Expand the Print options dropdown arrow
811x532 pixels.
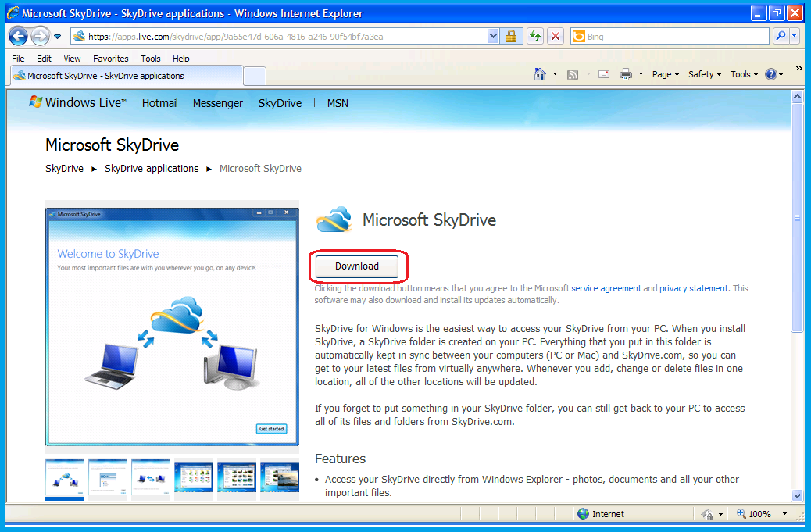641,74
